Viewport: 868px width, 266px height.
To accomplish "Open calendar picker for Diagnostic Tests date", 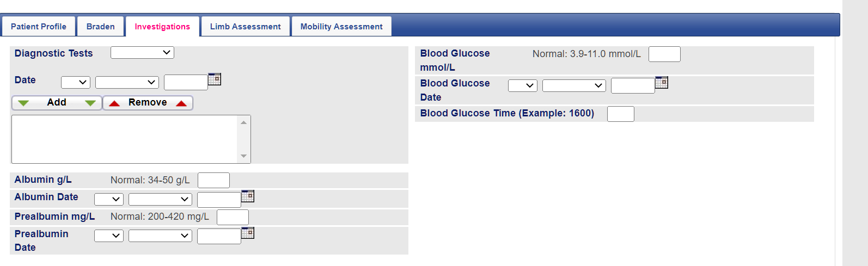I will 215,79.
